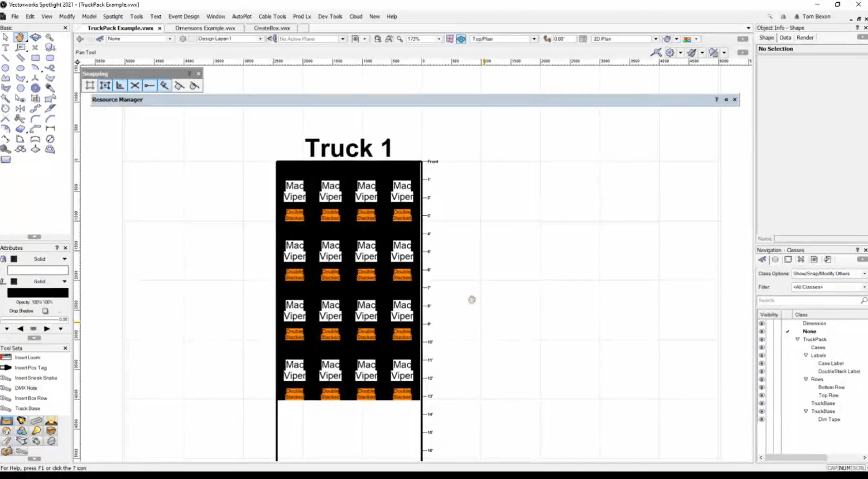Toggle the Drop Shadow checkbox

(45, 311)
